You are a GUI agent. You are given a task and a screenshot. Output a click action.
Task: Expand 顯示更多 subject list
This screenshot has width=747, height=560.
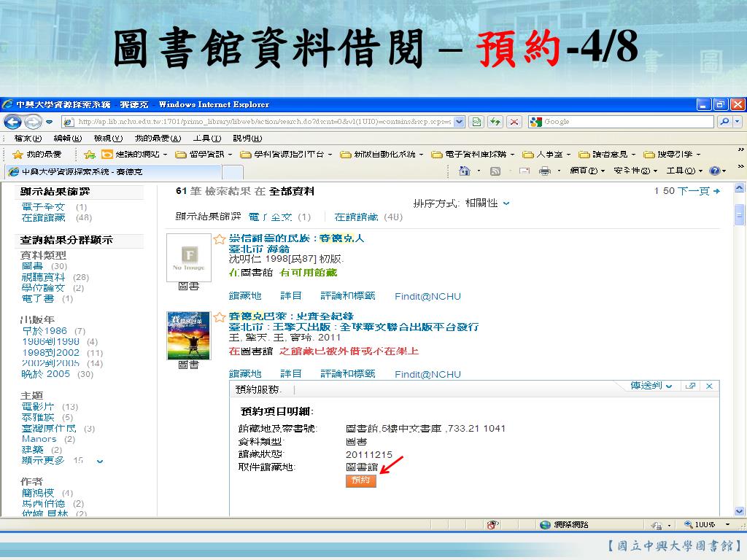coord(62,461)
